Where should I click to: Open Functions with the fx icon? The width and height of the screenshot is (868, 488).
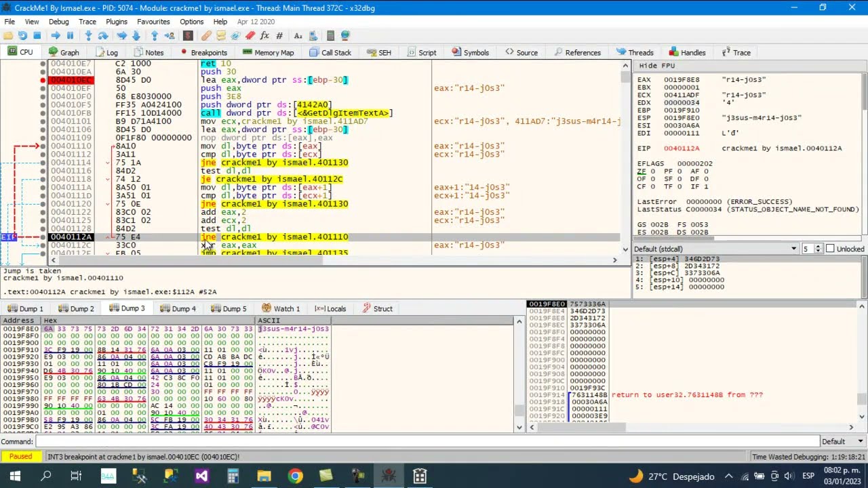tap(264, 35)
